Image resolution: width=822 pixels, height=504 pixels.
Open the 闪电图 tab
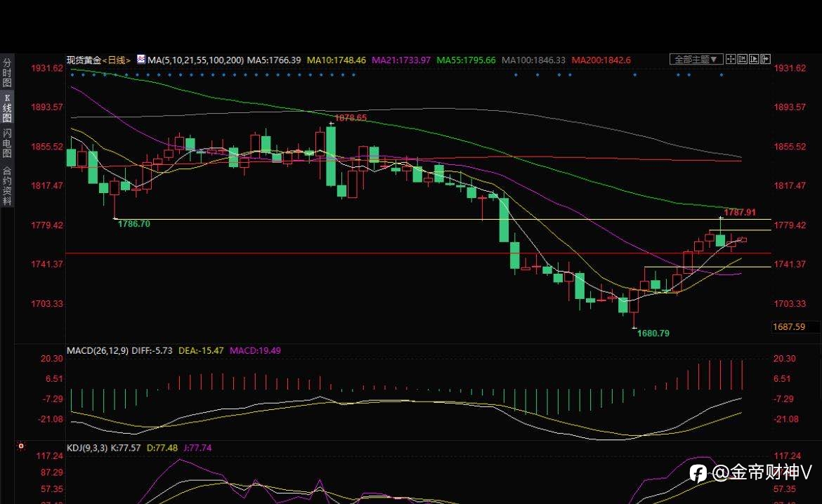tap(7, 142)
